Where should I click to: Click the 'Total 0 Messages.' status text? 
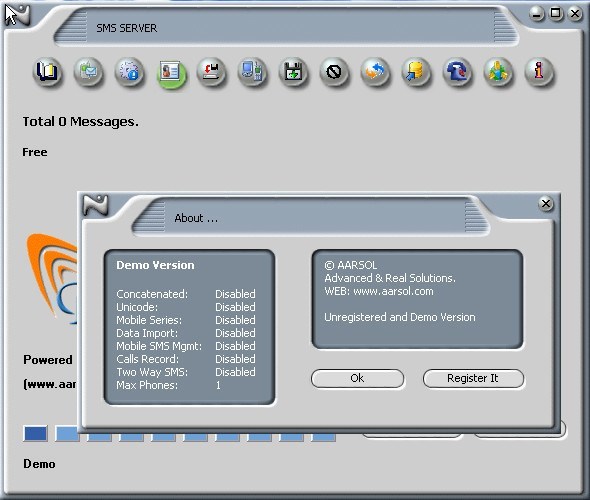click(81, 122)
